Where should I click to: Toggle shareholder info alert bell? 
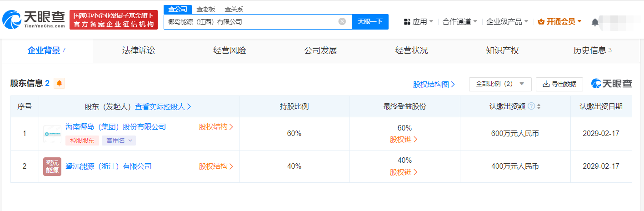coord(59,83)
